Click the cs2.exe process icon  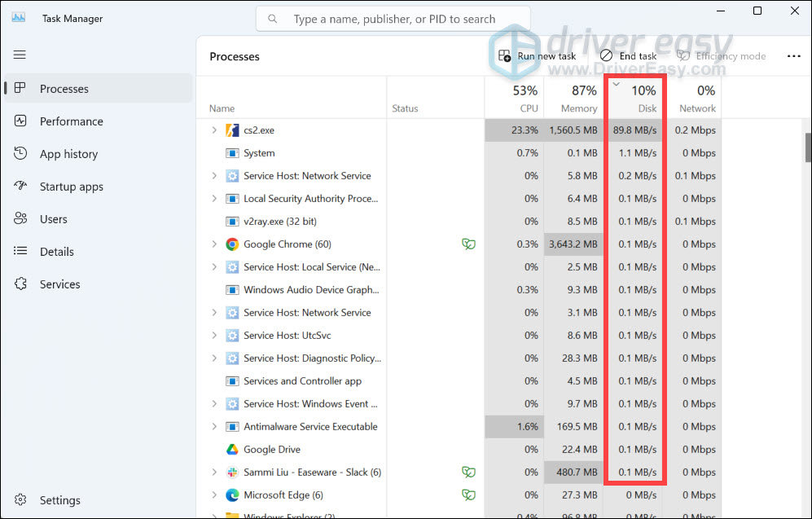click(232, 130)
